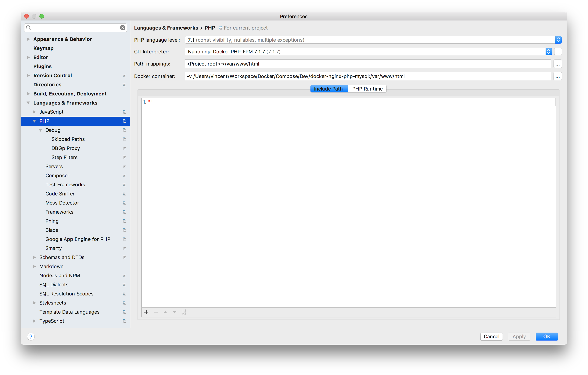Clear the settings search field
Viewport: 588px width, 375px height.
[123, 28]
